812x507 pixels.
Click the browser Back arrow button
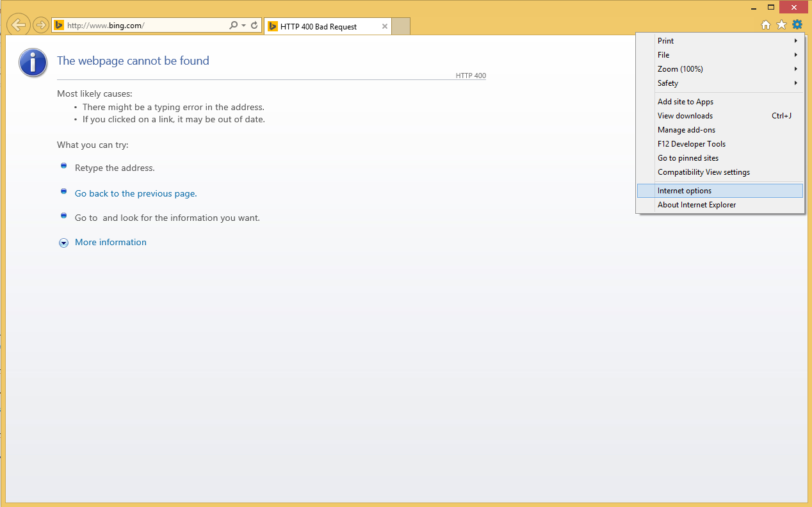pos(19,25)
